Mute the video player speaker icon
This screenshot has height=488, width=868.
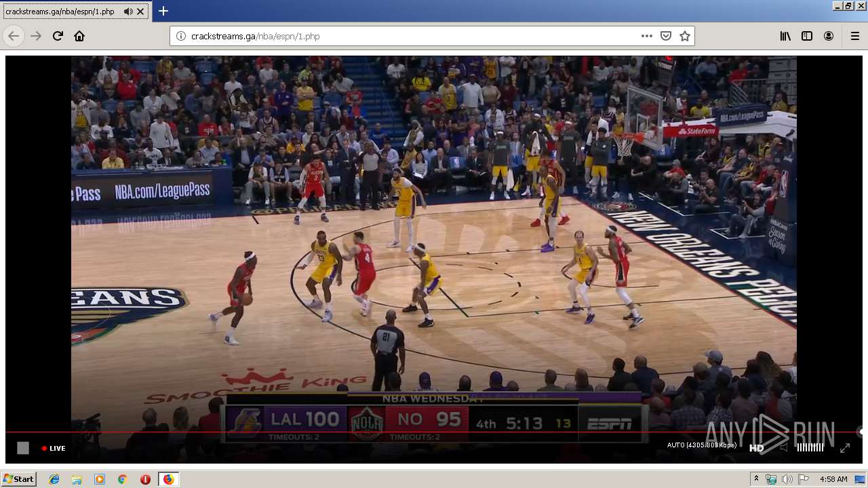click(x=784, y=447)
